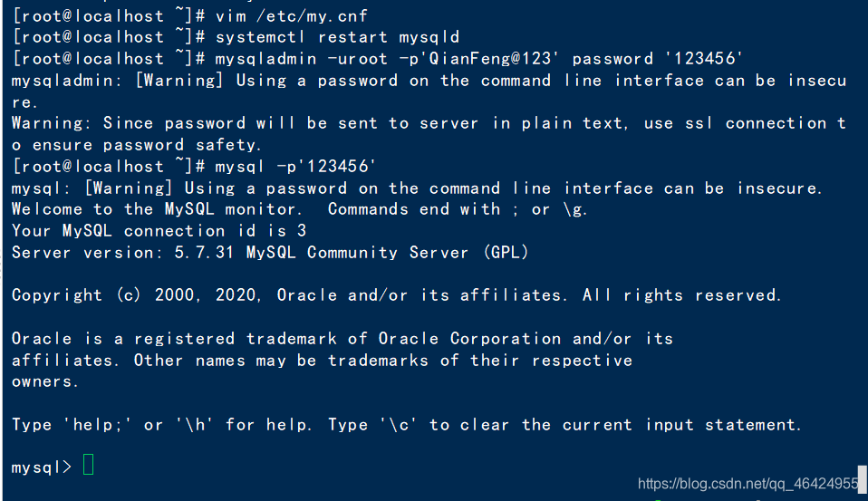The height and width of the screenshot is (501, 868).
Task: Click the 'help;' text in help line
Action: (98, 425)
